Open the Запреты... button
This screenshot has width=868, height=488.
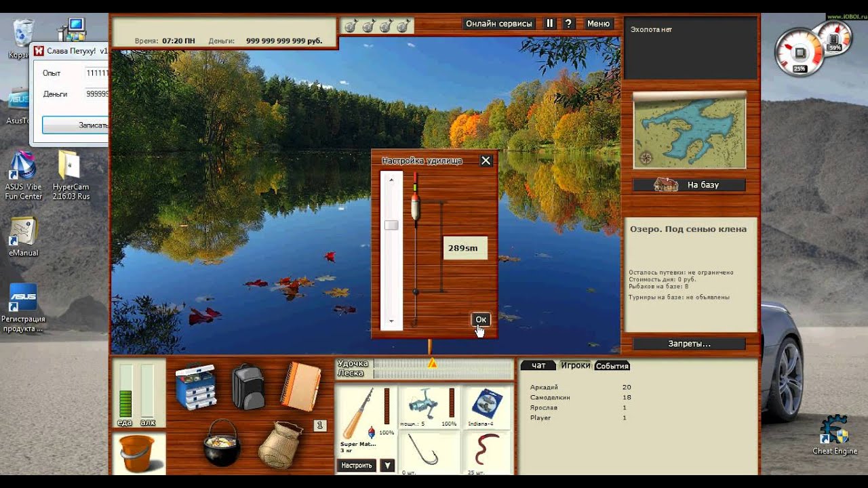tap(689, 344)
